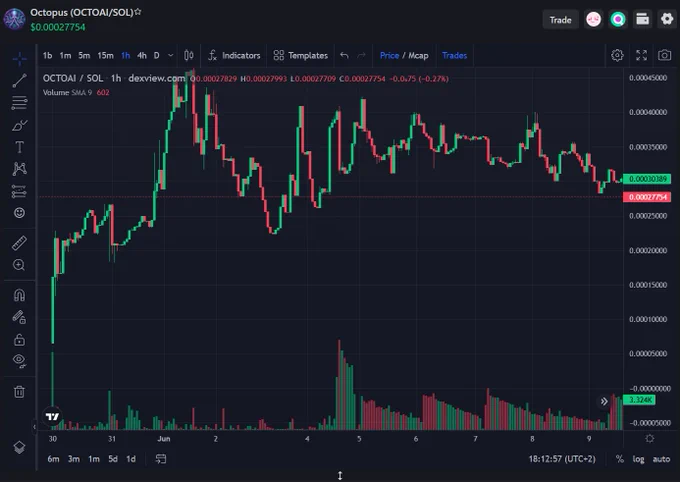Remove drawings with the trash icon
Viewport: 680px width, 482px height.
19,391
